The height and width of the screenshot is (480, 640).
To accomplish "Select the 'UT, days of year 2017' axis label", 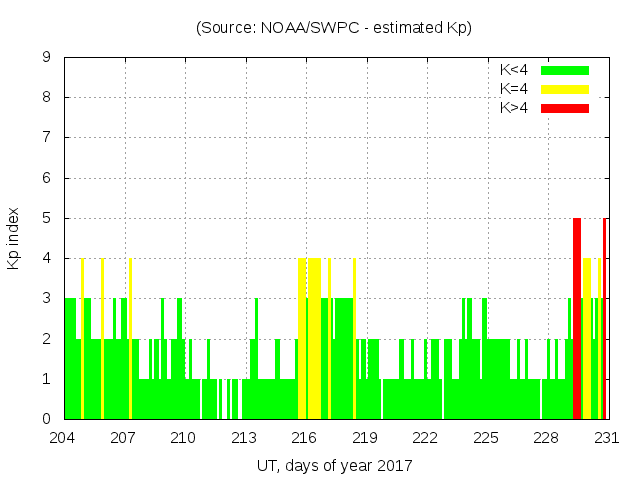I will [334, 465].
